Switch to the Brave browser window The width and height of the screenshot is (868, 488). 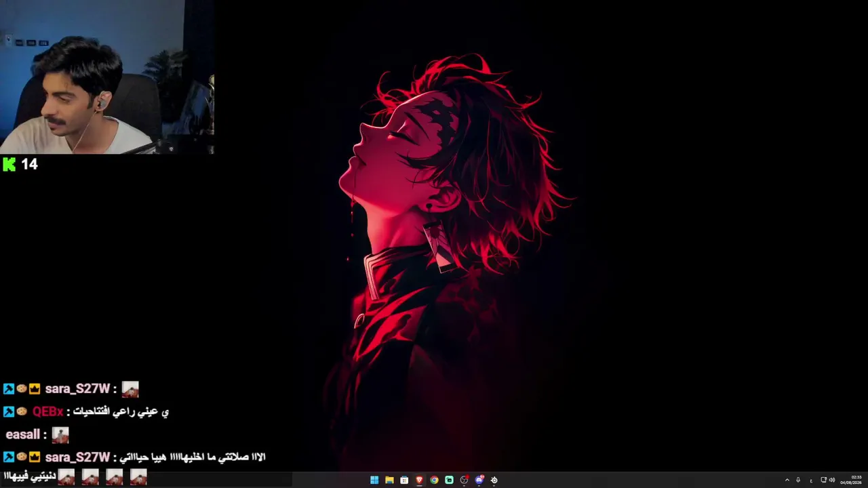click(419, 480)
